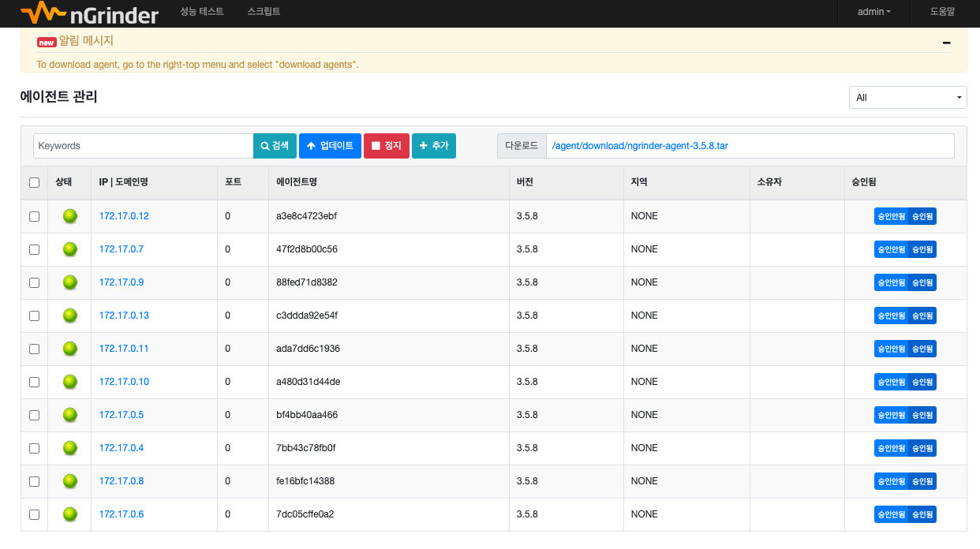Screen dimensions: 980x549
Task: Click the red 정지 stop button
Action: tap(387, 146)
